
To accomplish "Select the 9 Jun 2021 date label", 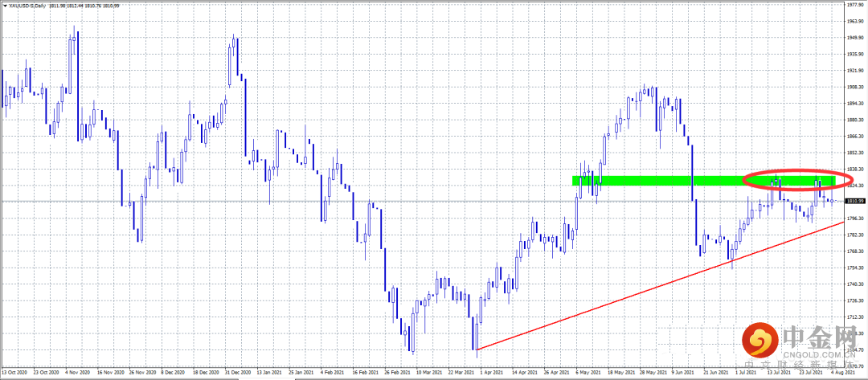I will pos(682,373).
